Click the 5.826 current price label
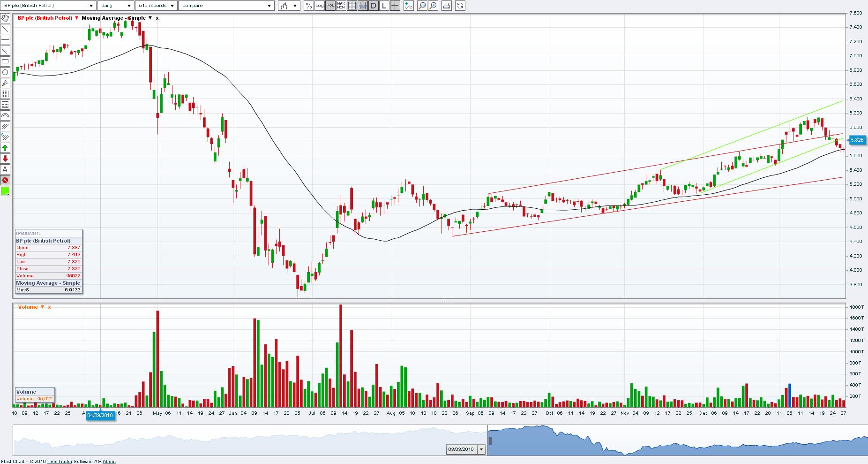 [x=857, y=140]
